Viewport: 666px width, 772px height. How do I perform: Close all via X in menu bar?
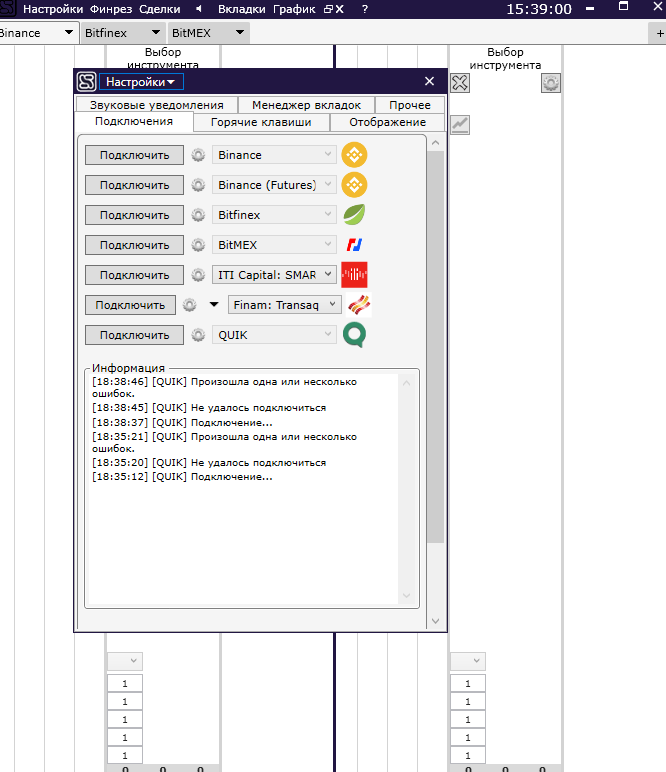click(x=340, y=9)
